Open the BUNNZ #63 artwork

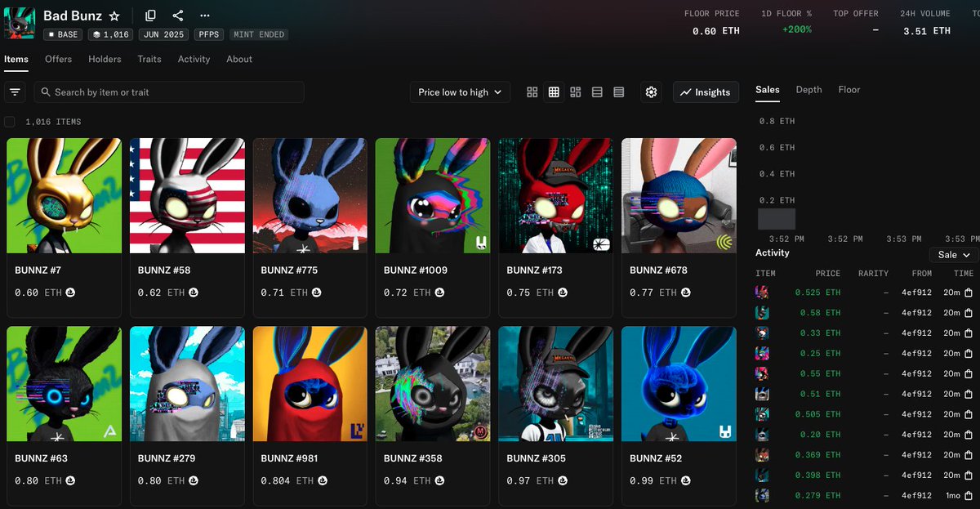(64, 384)
